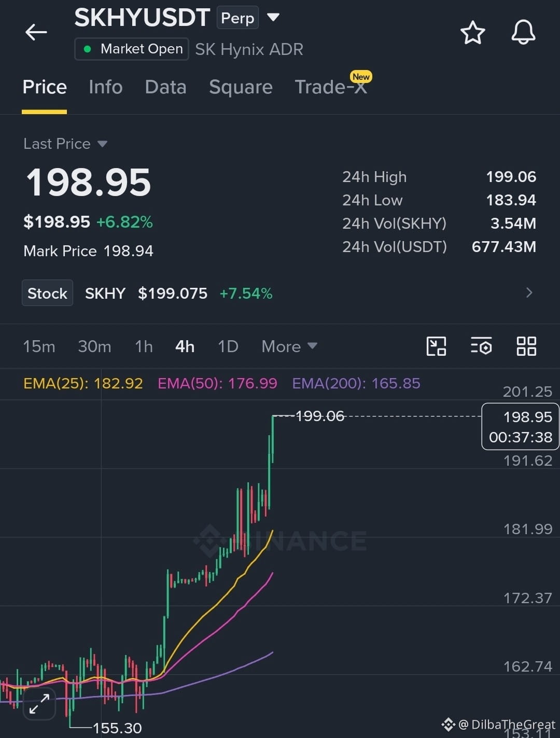Click the EMA(25) yellow indicator label
Viewport: 560px width, 738px height.
[83, 383]
